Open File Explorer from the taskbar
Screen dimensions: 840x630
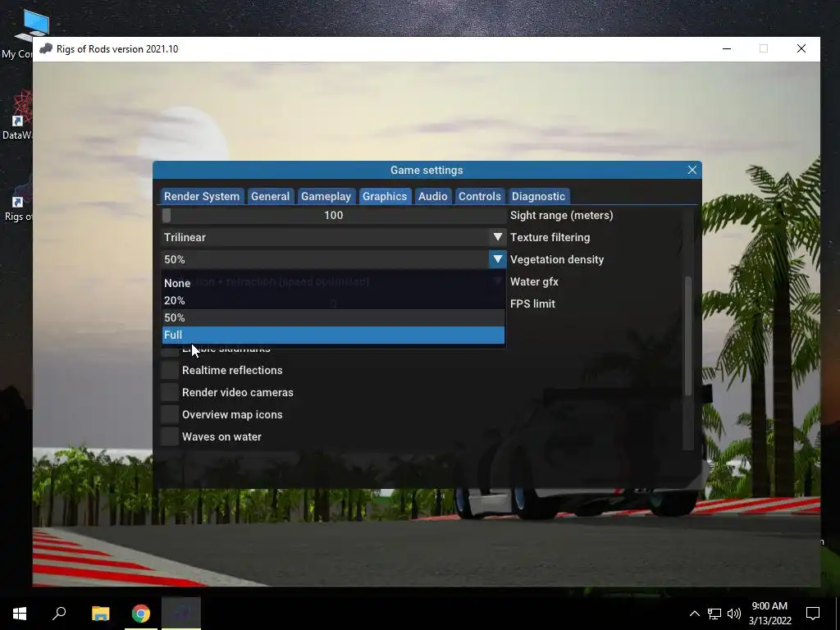(x=100, y=614)
